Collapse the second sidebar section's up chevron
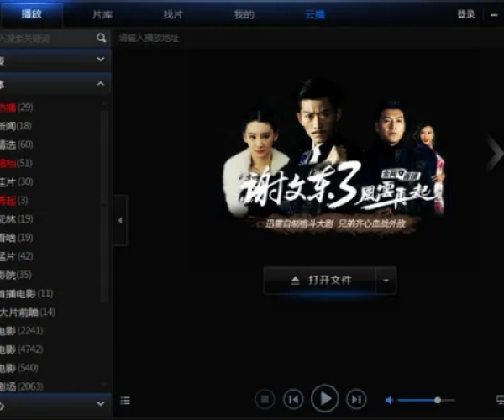Viewport: 504px width, 420px height. (x=101, y=84)
